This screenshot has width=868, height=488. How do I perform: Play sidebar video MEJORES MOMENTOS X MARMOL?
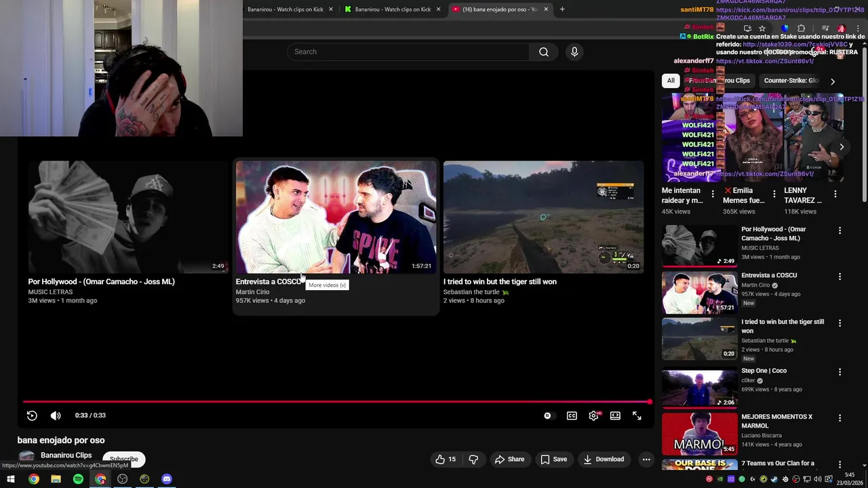pyautogui.click(x=777, y=422)
